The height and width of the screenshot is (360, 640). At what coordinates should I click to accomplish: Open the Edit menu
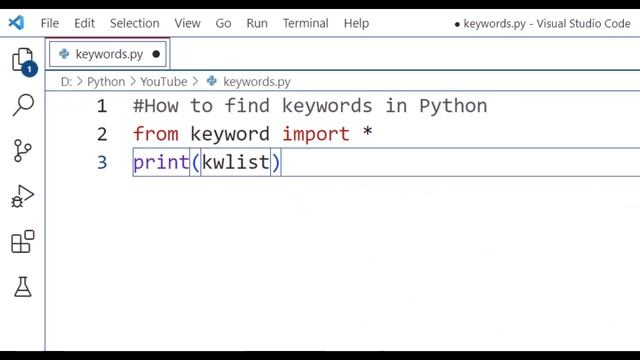[84, 23]
